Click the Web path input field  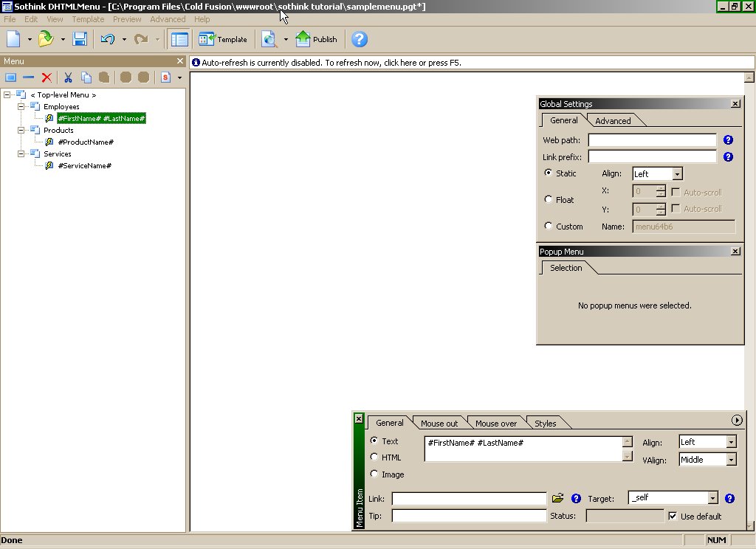click(652, 139)
